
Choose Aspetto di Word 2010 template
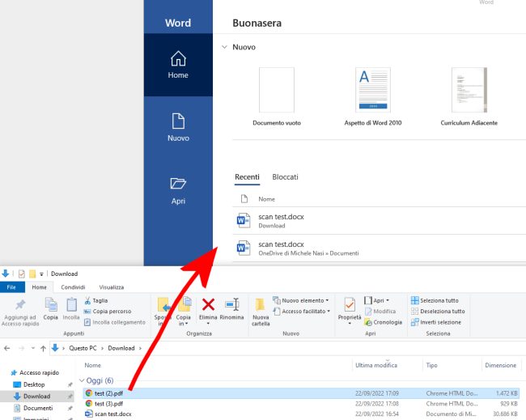(373, 96)
